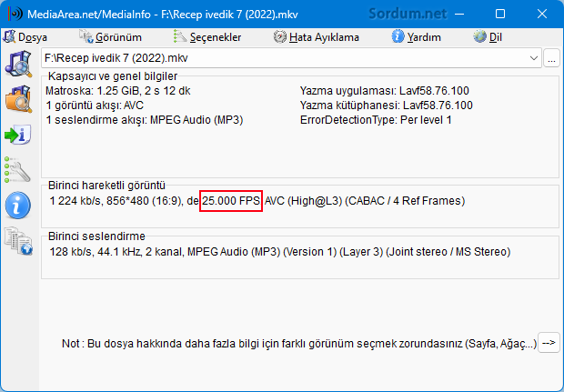Maximize the MediaInfo window

point(500,14)
